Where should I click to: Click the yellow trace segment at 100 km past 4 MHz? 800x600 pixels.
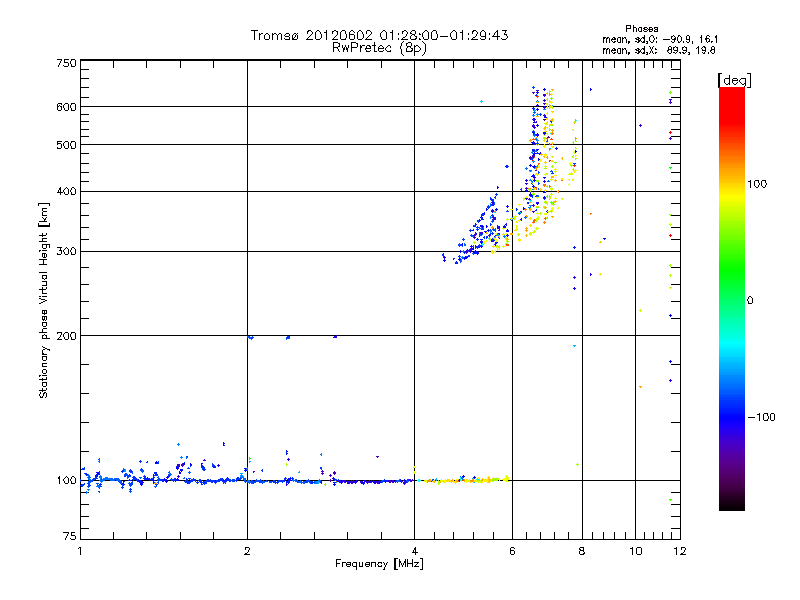pyautogui.click(x=467, y=480)
